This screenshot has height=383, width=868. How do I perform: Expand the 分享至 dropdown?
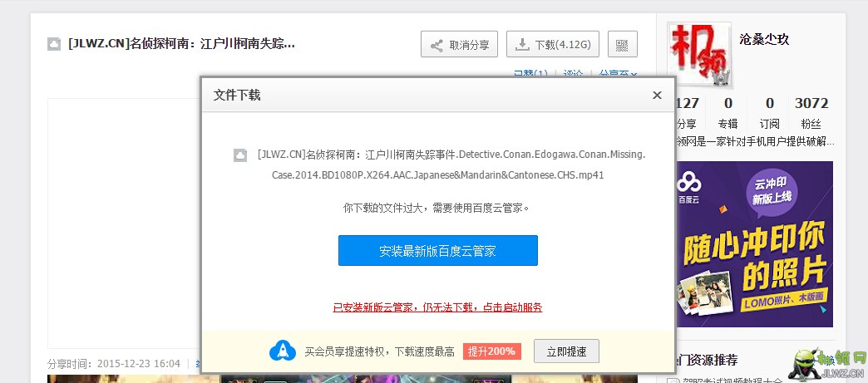[x=618, y=74]
